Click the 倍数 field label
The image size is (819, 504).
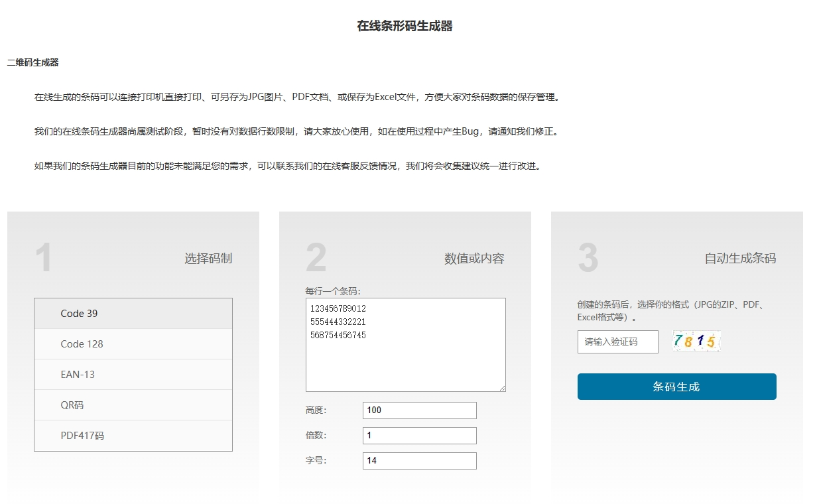pos(316,436)
